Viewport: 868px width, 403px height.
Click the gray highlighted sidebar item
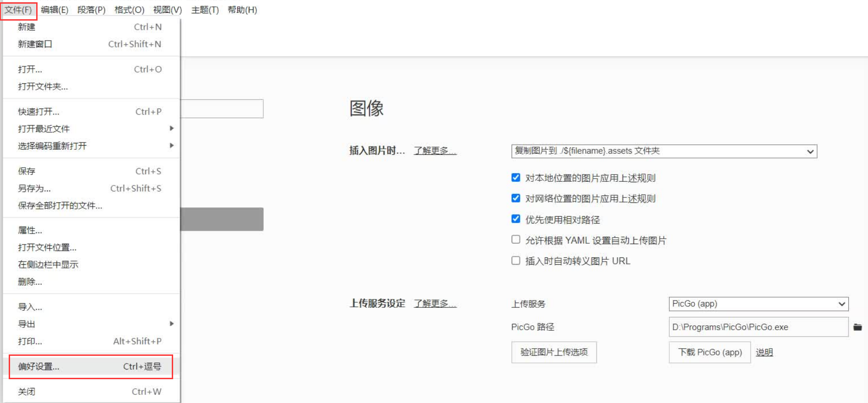tap(222, 219)
